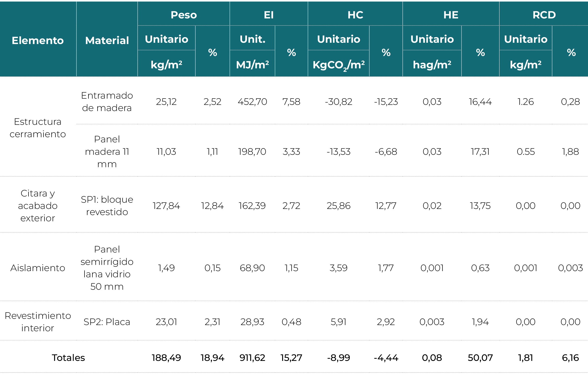Select the 911,62 total value
Image resolution: width=588 pixels, height=383 pixels.
[x=252, y=357]
